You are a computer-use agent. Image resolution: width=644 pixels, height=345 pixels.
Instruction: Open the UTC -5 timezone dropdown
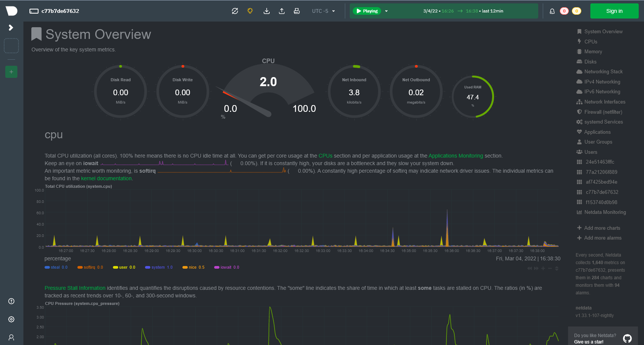point(323,11)
